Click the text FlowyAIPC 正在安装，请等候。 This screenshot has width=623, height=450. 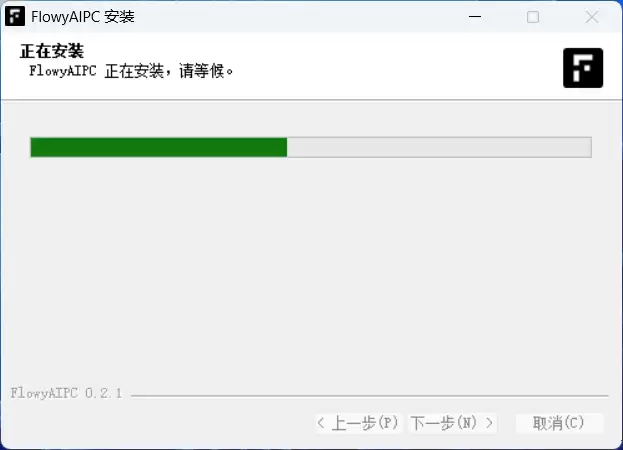point(131,71)
